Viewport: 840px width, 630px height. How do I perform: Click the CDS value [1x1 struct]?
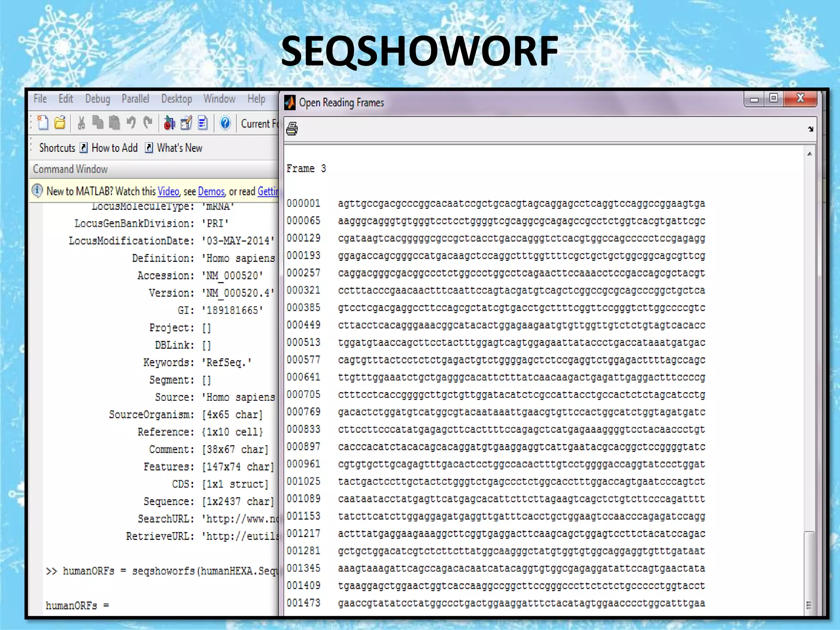[235, 484]
